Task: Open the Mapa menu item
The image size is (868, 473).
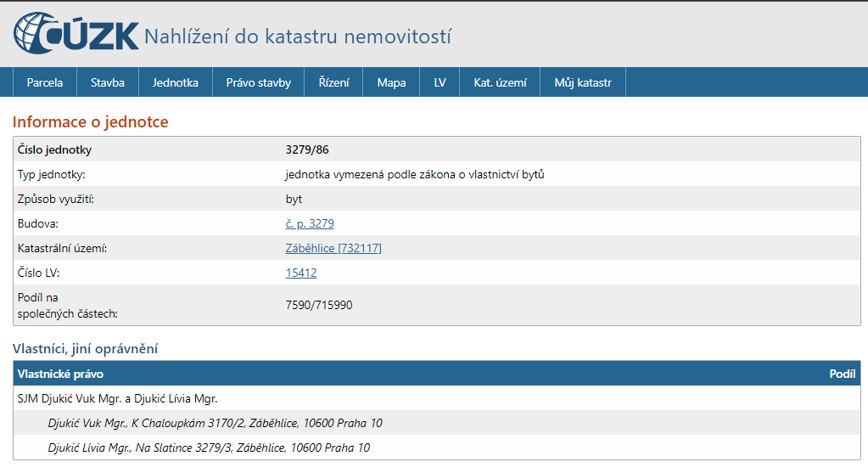Action: coord(391,82)
